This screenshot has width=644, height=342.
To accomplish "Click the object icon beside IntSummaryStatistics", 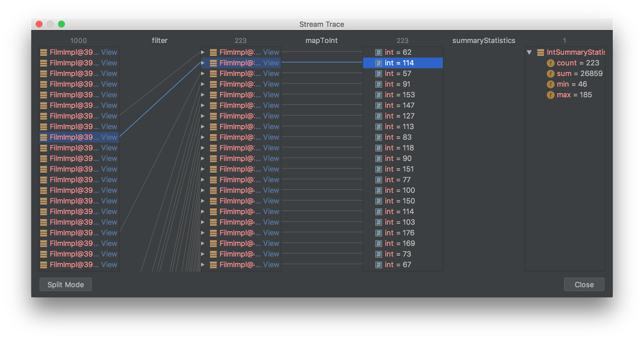I will [541, 52].
